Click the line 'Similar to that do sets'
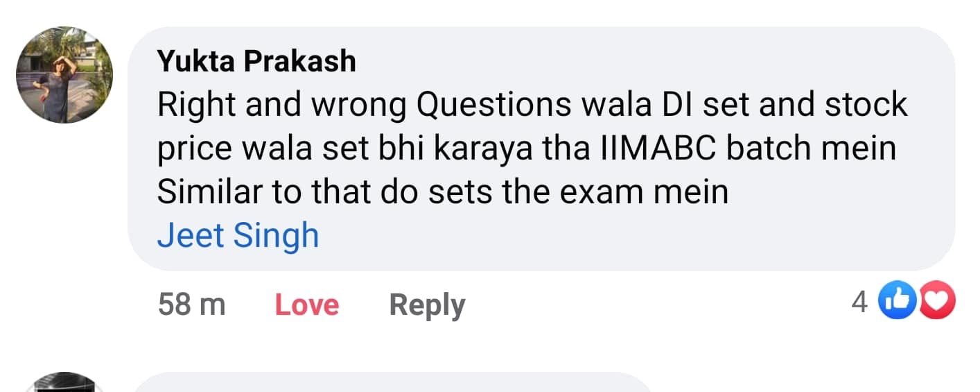Viewport: 980px width, 392px height. coord(443,191)
